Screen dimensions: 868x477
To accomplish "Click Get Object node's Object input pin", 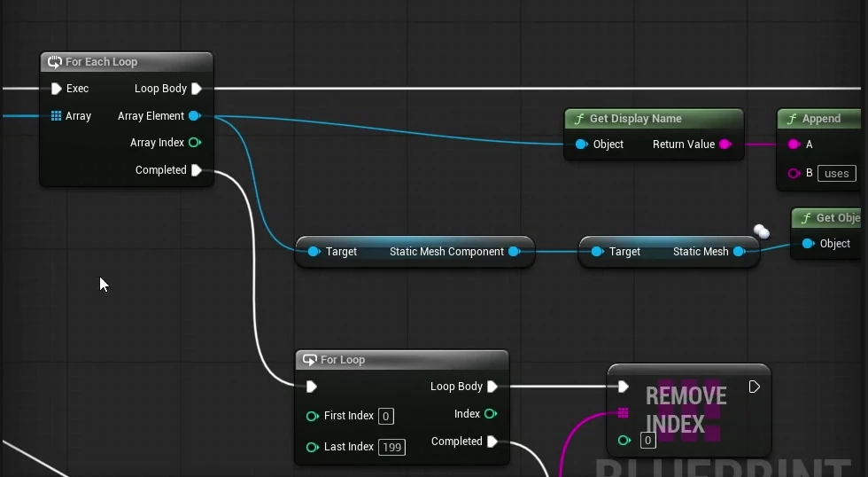I will [x=808, y=243].
